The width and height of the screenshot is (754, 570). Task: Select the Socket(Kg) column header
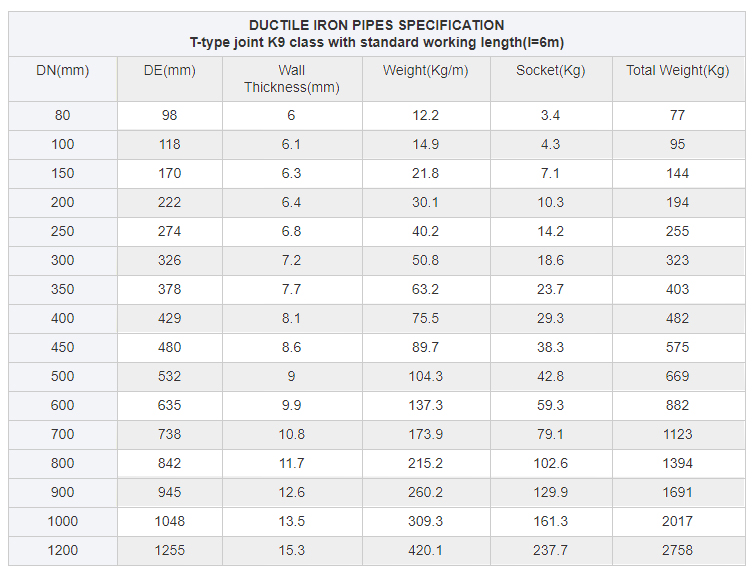tap(550, 70)
